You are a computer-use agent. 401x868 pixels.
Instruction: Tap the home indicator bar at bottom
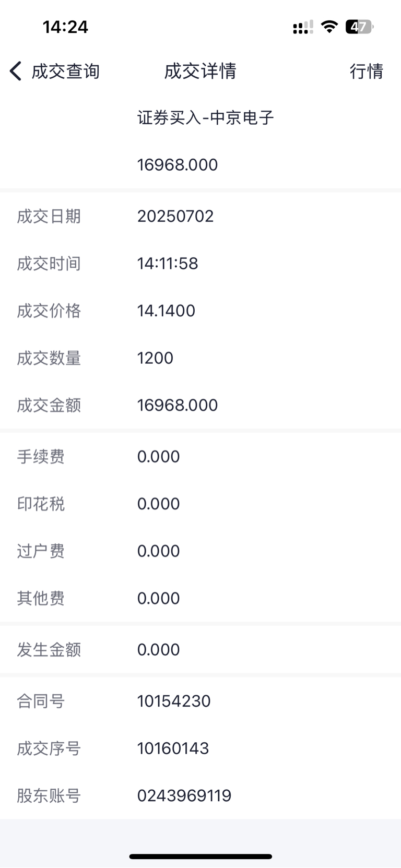coord(200,857)
